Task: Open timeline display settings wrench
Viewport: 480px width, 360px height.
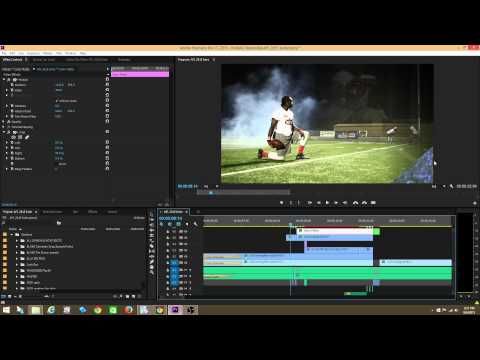Action: (195, 224)
